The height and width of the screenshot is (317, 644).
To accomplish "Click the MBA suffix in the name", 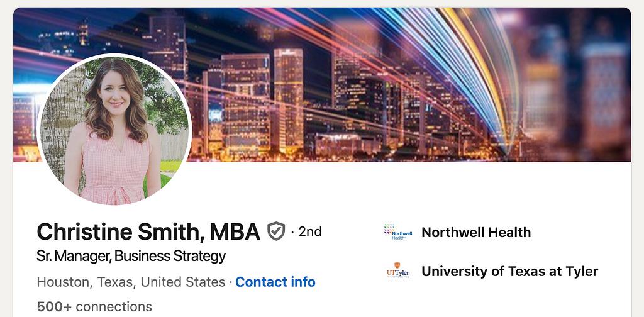I will [x=234, y=232].
